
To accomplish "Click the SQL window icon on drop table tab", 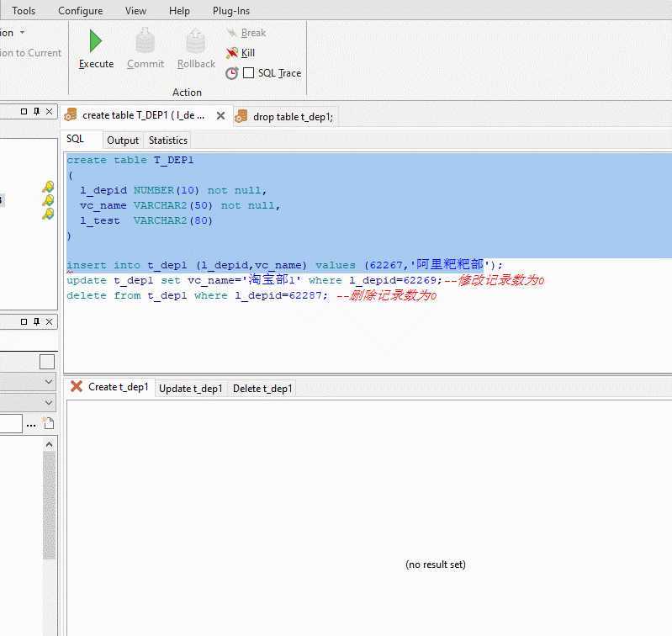I will [241, 116].
